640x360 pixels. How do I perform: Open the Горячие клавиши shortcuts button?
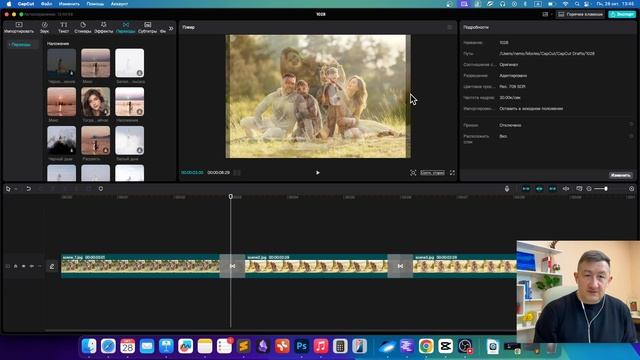pos(580,14)
